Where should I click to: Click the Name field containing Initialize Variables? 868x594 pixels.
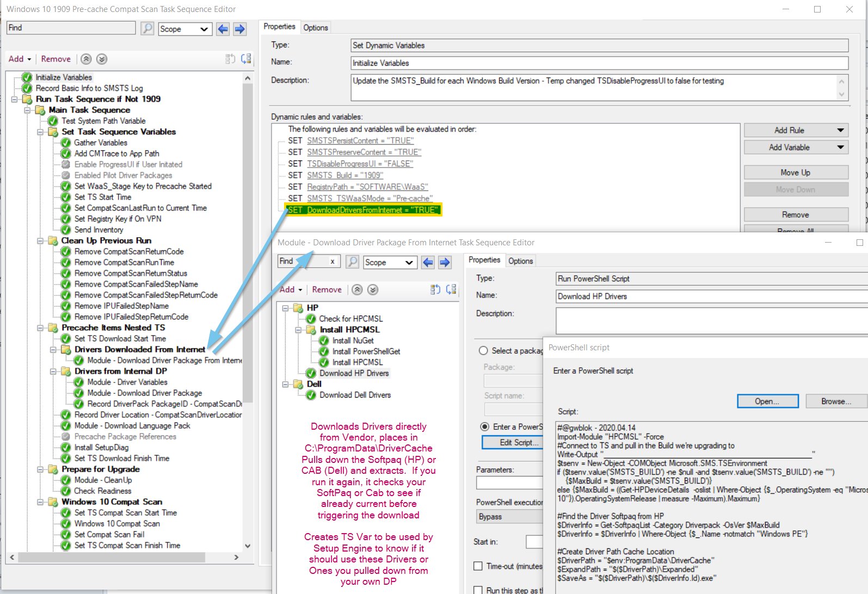(600, 63)
